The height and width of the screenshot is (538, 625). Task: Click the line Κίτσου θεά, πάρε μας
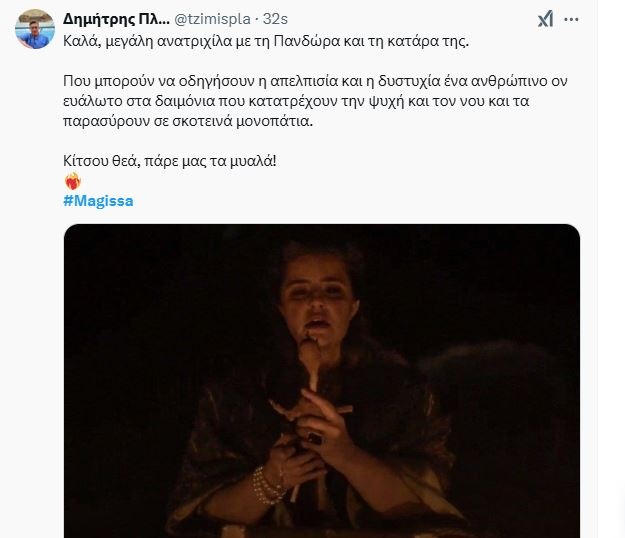169,161
